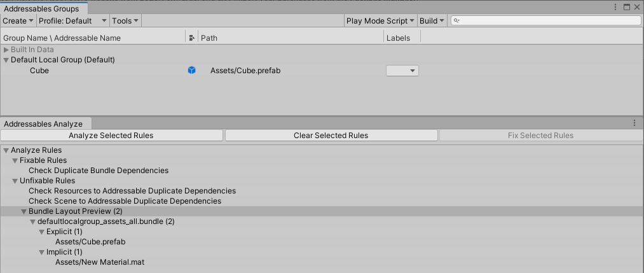Switch to the Addressables Analyze tab

coord(44,123)
